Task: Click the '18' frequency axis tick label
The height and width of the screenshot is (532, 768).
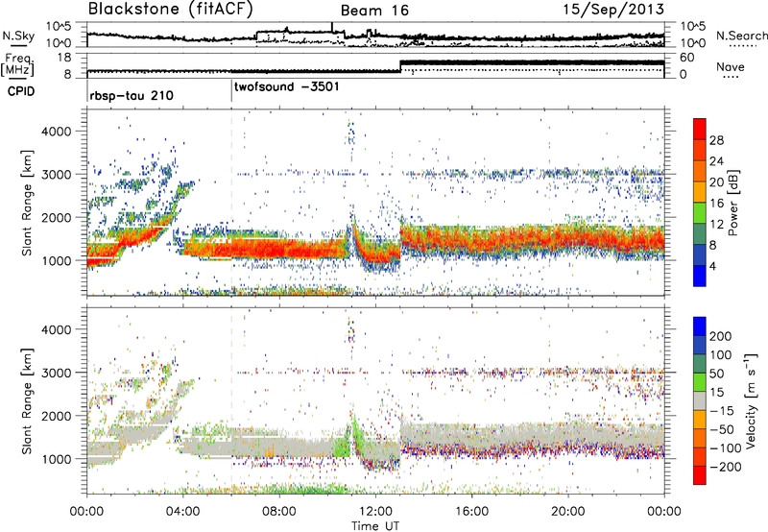Action: [64, 58]
